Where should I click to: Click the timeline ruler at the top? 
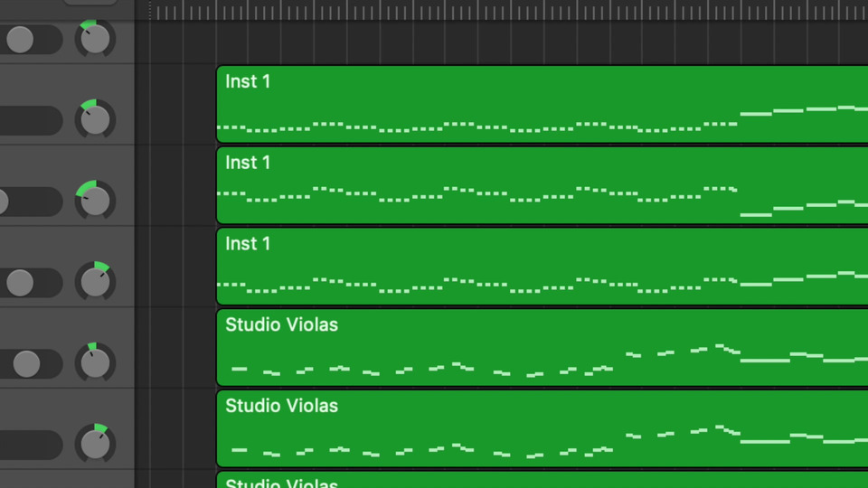pos(506,10)
